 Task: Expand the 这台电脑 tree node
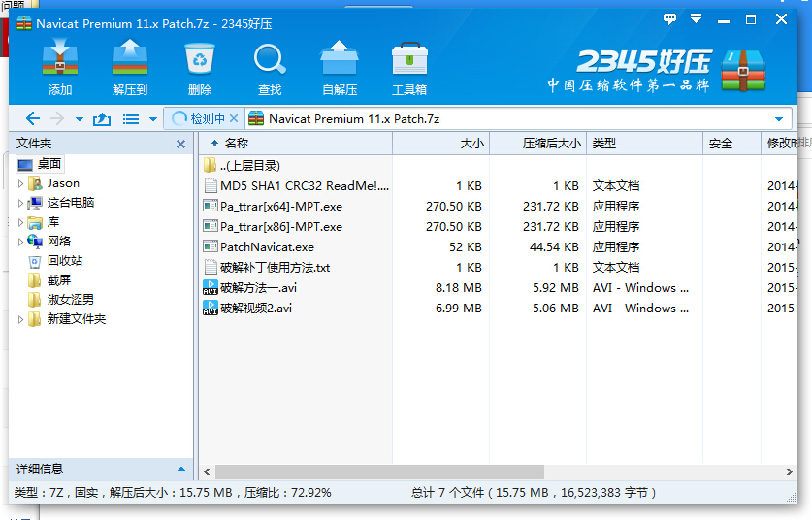click(20, 203)
